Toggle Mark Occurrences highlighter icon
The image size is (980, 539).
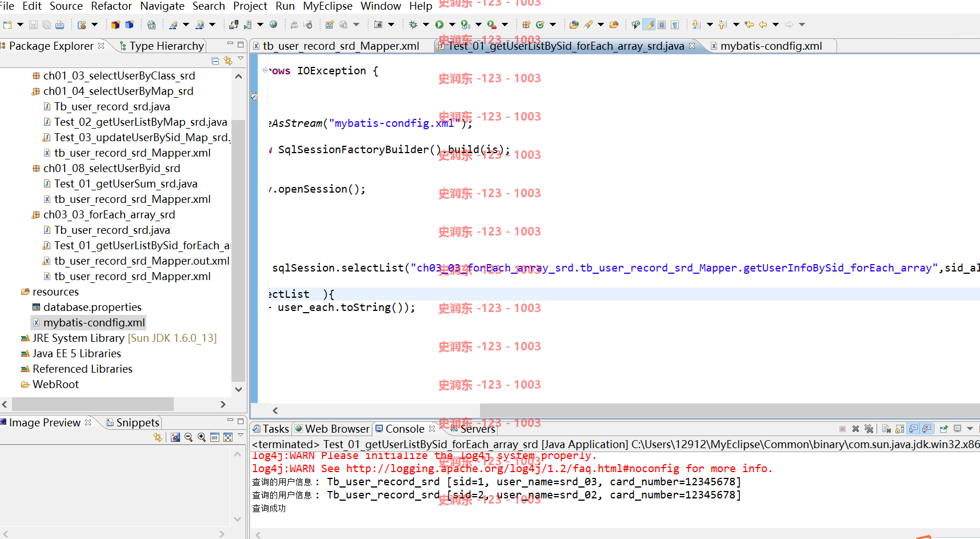[x=649, y=25]
